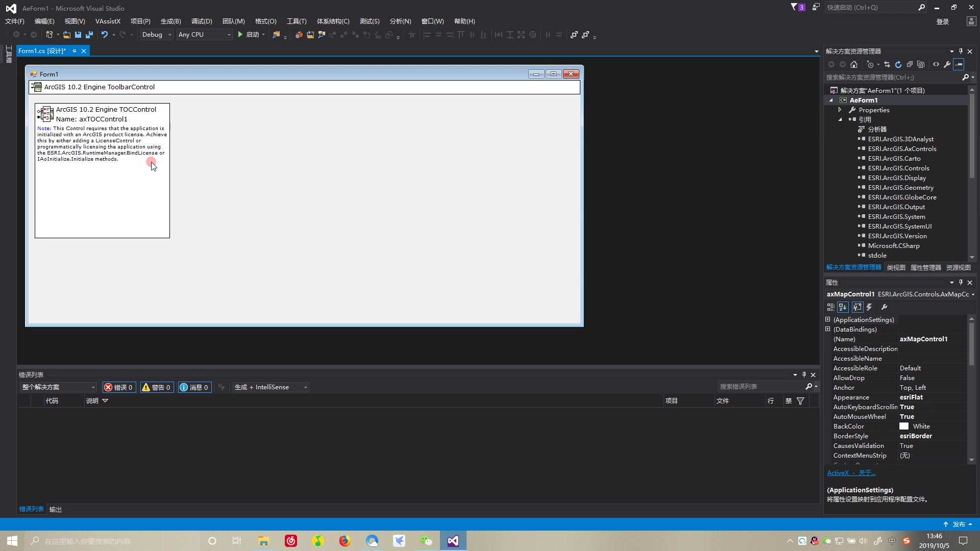Toggle the Errors 0 filter button
980x551 pixels.
tap(119, 387)
